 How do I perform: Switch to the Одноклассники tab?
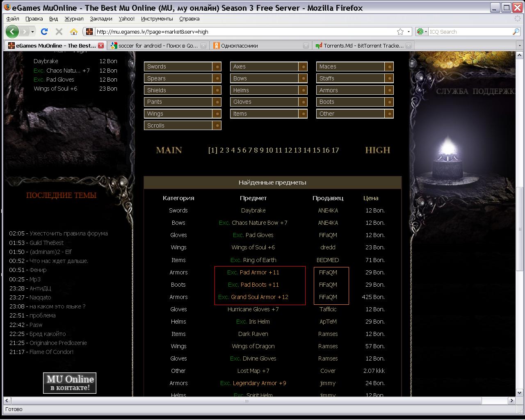point(240,46)
